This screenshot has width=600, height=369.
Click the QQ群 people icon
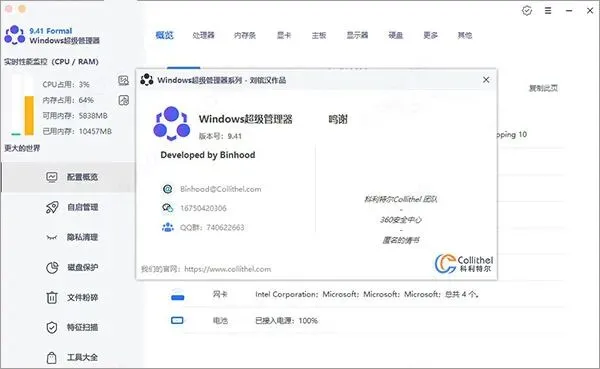click(x=168, y=227)
